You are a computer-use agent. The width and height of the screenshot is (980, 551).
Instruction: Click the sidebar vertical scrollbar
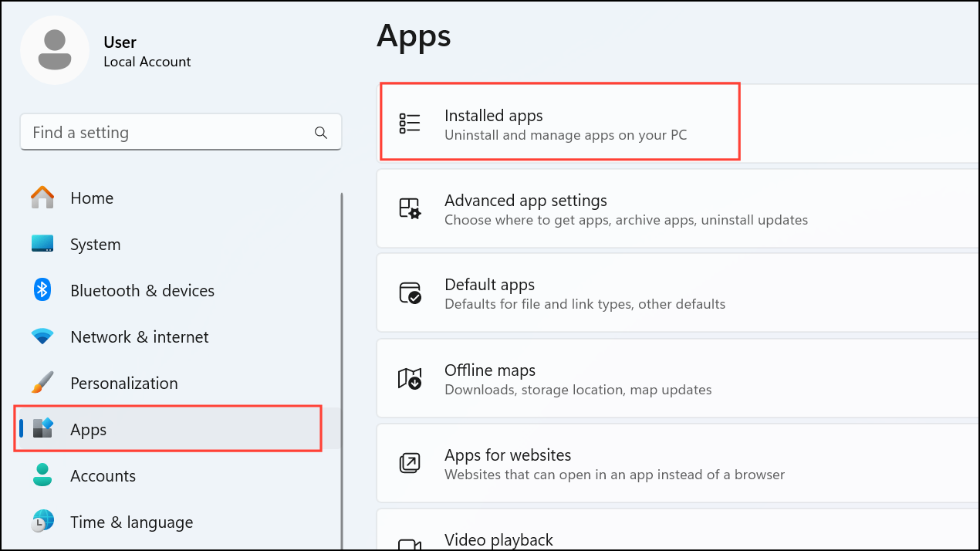(342, 347)
